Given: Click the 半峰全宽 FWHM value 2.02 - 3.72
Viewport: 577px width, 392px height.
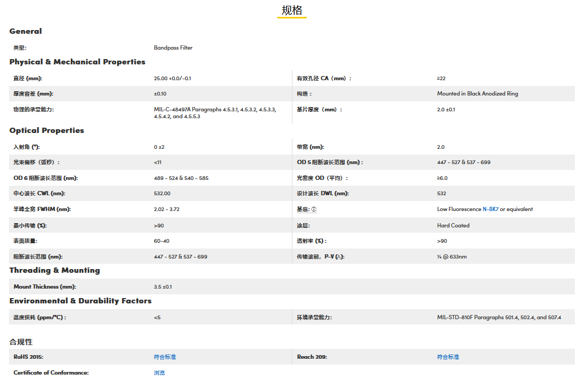Looking at the screenshot, I should pyautogui.click(x=167, y=209).
